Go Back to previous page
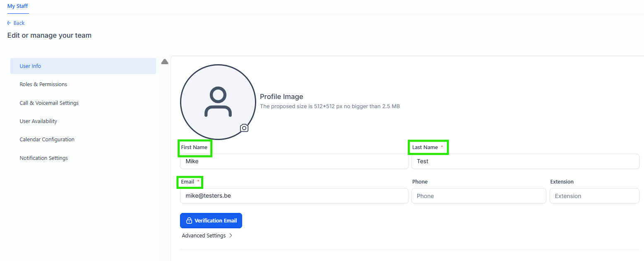The width and height of the screenshot is (644, 261). (x=16, y=23)
